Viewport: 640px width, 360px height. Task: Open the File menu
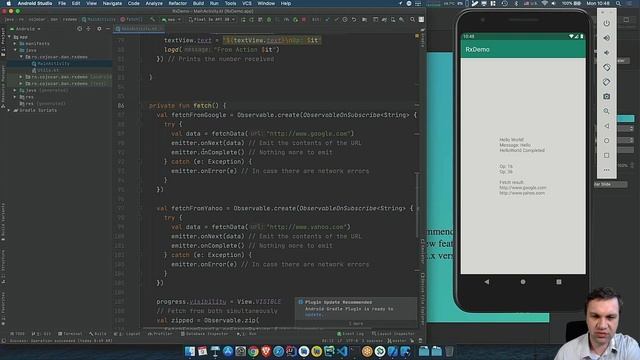(x=62, y=3)
